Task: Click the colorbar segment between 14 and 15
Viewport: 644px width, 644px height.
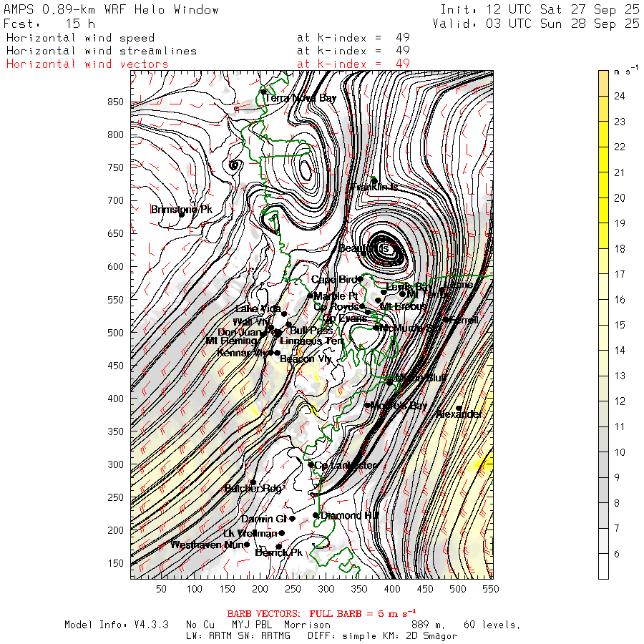Action: coord(603,338)
